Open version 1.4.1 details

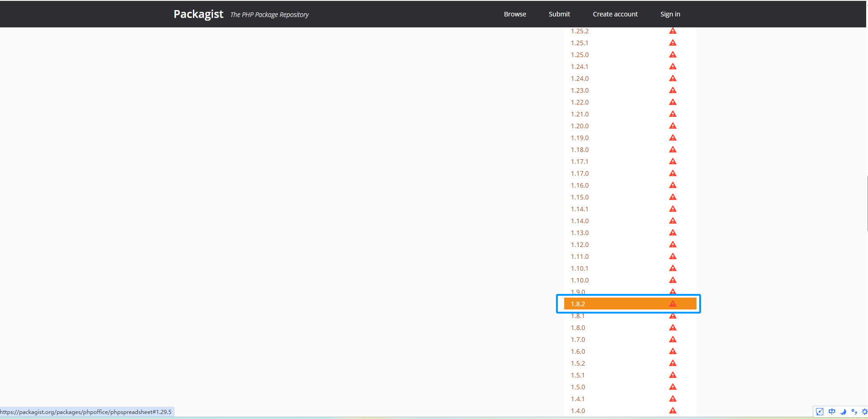pos(577,398)
